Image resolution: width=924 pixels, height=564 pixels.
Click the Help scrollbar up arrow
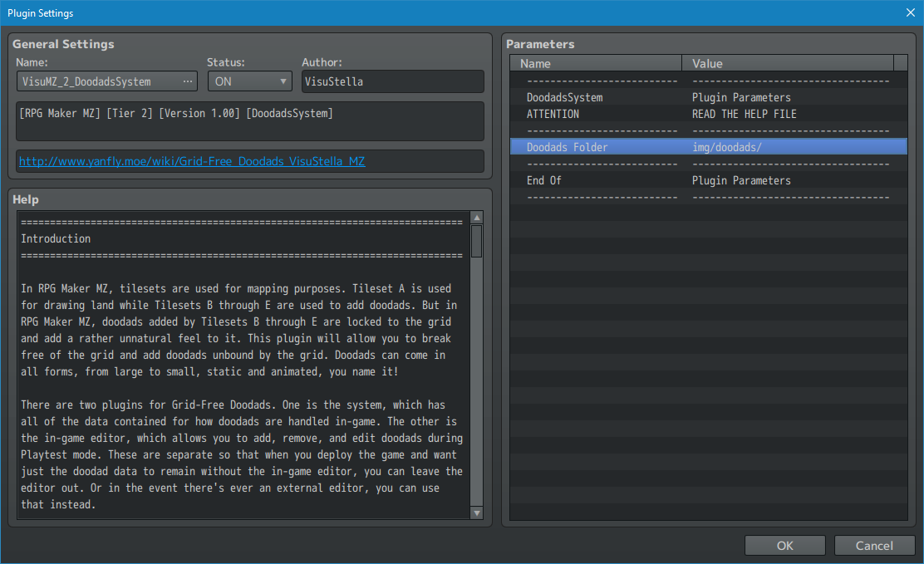coord(477,218)
